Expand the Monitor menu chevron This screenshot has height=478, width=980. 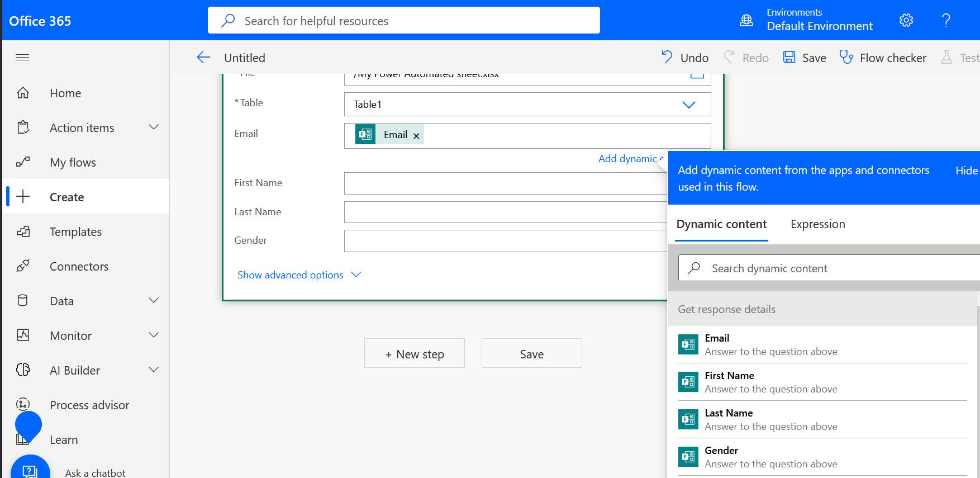click(154, 335)
